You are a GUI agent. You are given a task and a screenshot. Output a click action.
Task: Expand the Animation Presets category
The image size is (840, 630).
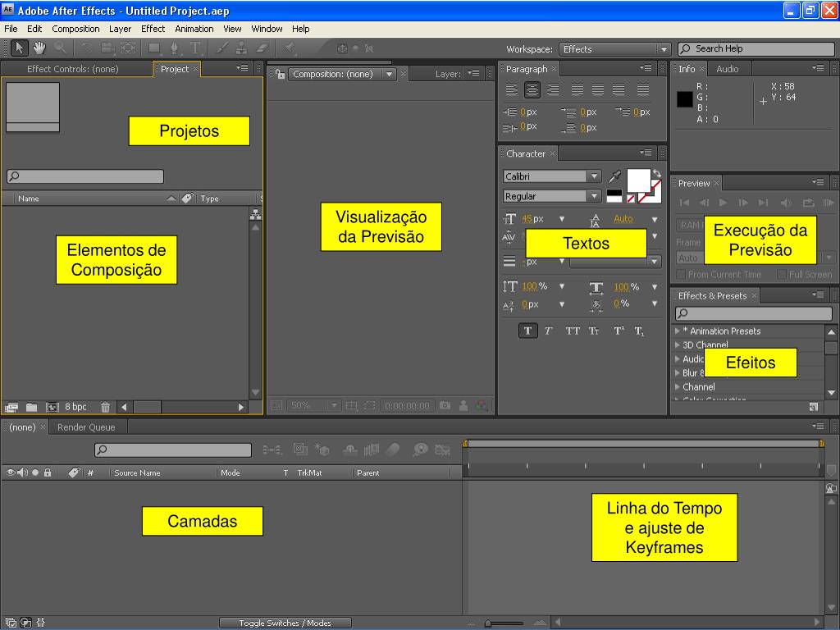coord(678,331)
